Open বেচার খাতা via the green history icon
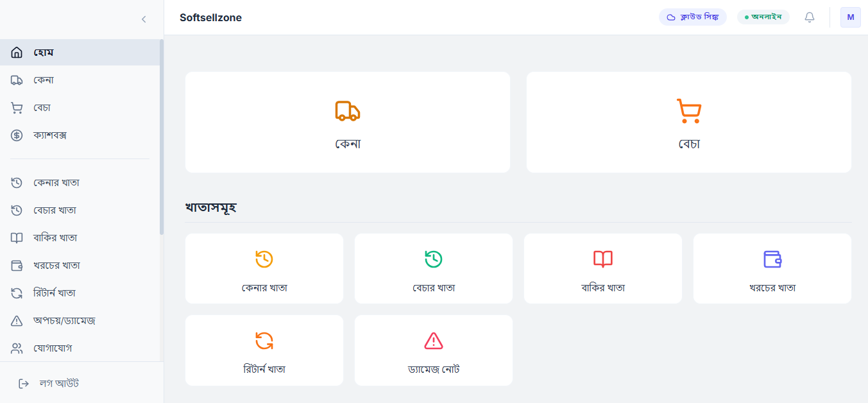 (x=433, y=260)
